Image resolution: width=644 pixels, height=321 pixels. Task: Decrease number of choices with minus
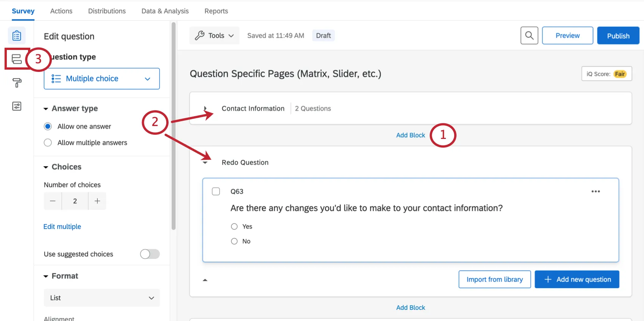tap(53, 201)
